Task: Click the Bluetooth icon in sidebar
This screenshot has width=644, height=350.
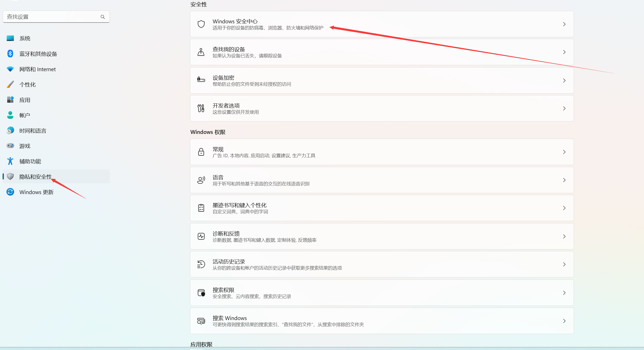Action: pos(10,54)
